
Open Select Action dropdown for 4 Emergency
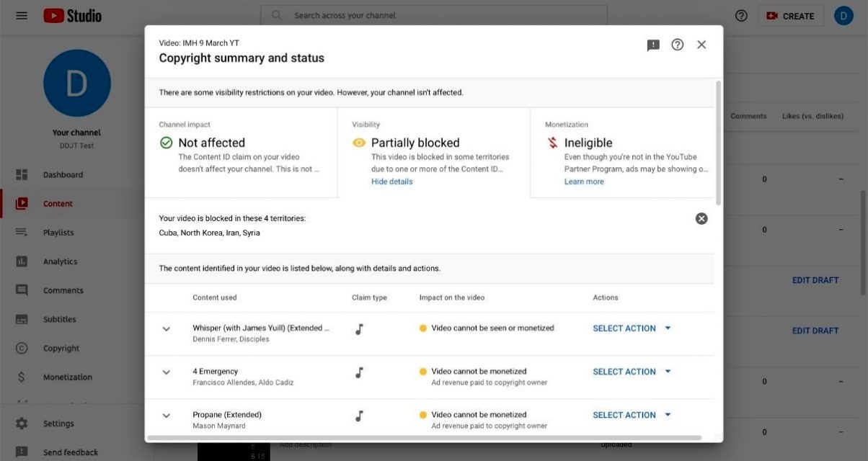[x=632, y=372]
